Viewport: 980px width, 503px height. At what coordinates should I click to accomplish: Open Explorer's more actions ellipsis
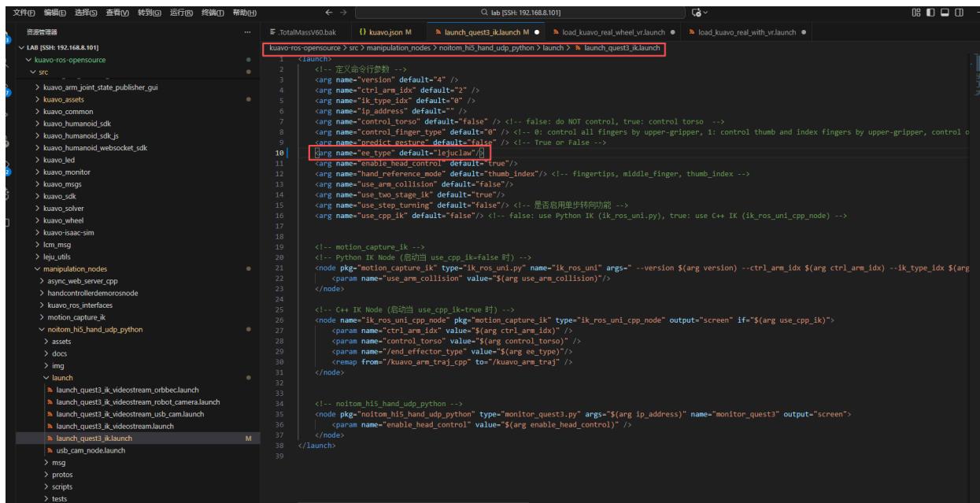pos(247,32)
